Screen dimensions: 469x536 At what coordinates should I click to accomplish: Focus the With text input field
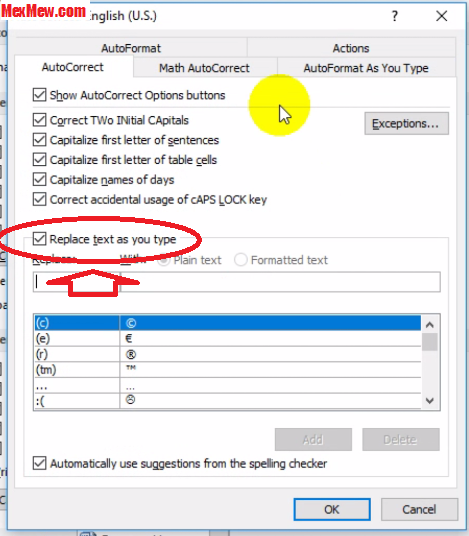coord(281,282)
